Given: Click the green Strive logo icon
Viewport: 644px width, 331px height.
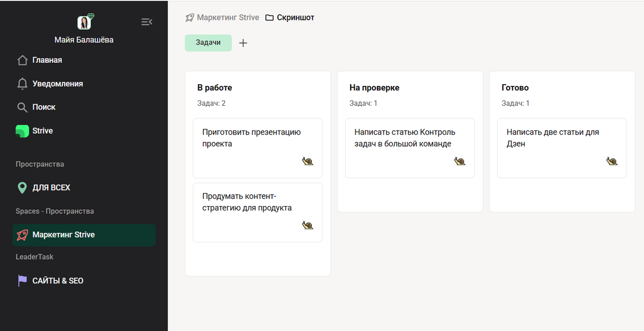Looking at the screenshot, I should 23,130.
